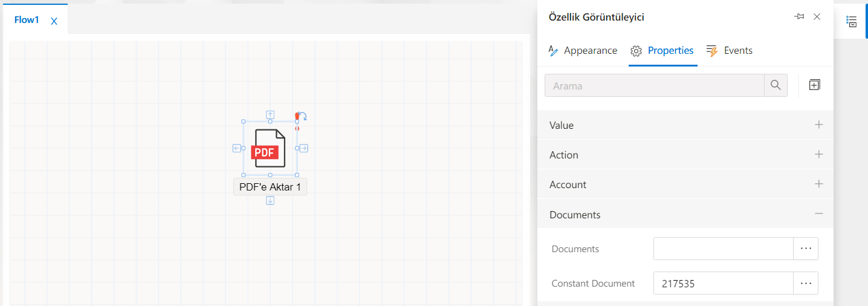Pin the Özellik Görüntüleyici panel
868x306 pixels.
799,17
